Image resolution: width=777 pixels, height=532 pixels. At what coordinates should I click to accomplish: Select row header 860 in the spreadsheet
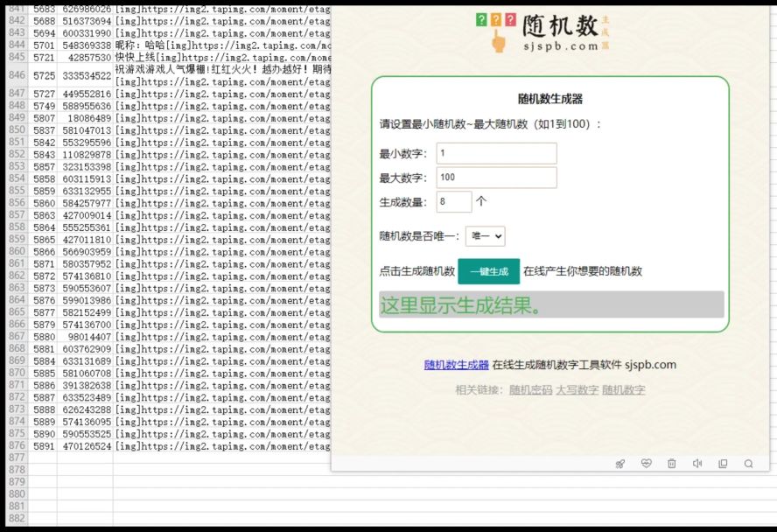[16, 251]
